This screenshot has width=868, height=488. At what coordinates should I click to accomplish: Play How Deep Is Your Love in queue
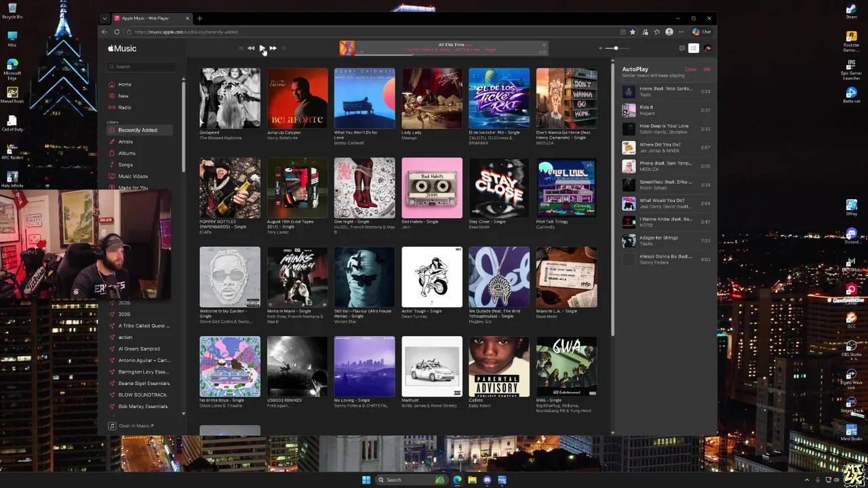click(x=667, y=129)
